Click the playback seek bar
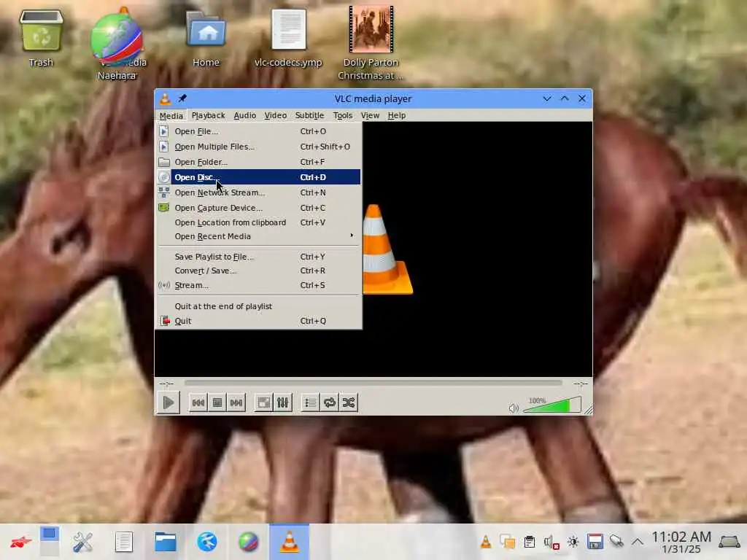 tap(373, 383)
